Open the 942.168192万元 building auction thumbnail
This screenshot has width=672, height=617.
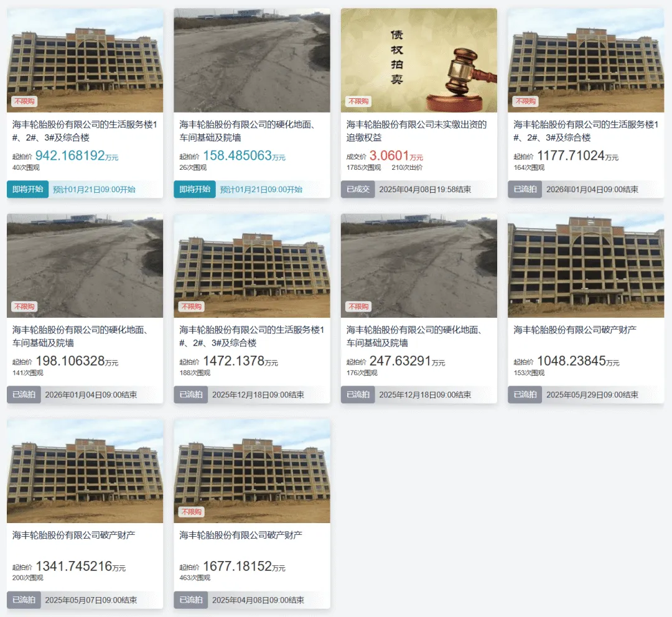(85, 60)
